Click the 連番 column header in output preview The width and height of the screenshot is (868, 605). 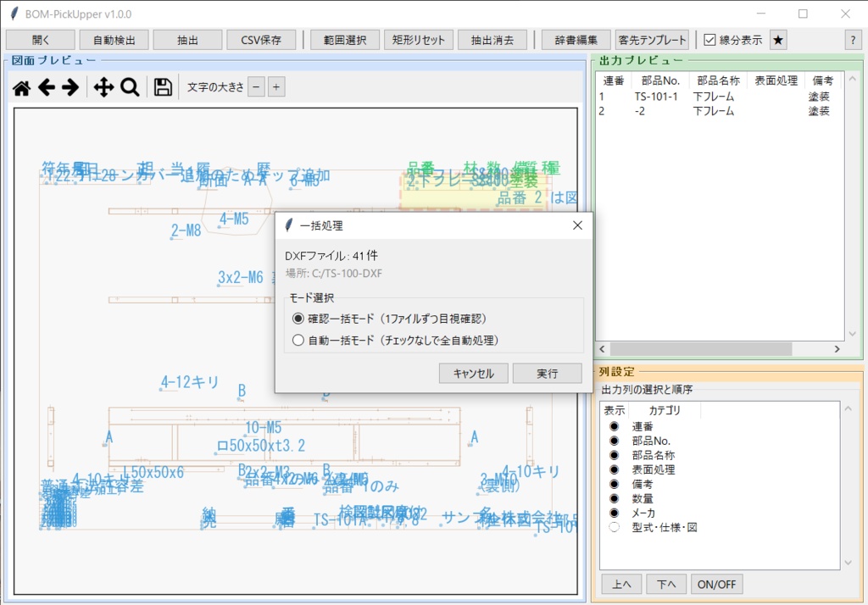click(x=614, y=80)
